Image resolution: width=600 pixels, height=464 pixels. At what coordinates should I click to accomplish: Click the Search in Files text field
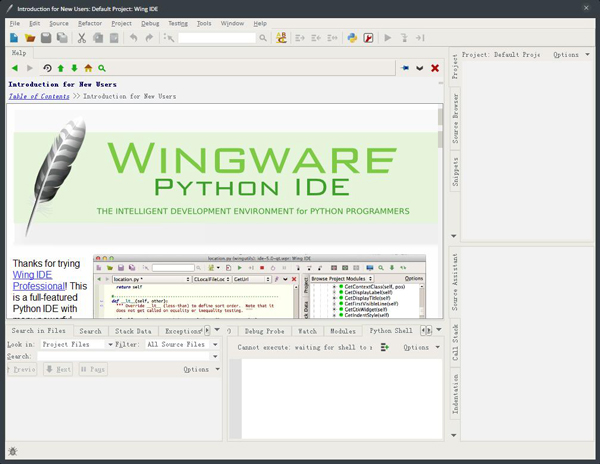(x=124, y=357)
